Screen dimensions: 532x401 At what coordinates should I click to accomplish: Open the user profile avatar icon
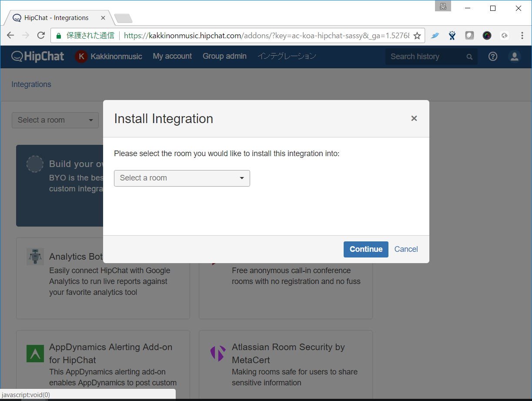pyautogui.click(x=515, y=57)
